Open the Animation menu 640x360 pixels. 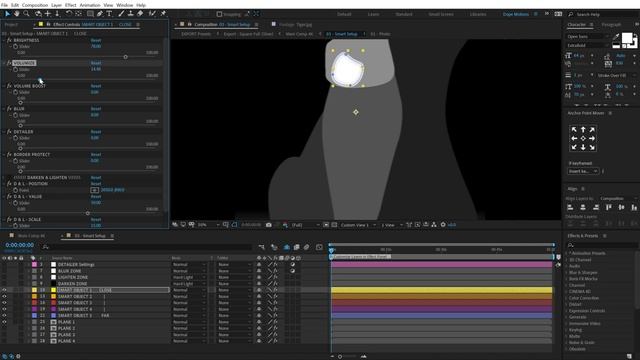(x=90, y=5)
